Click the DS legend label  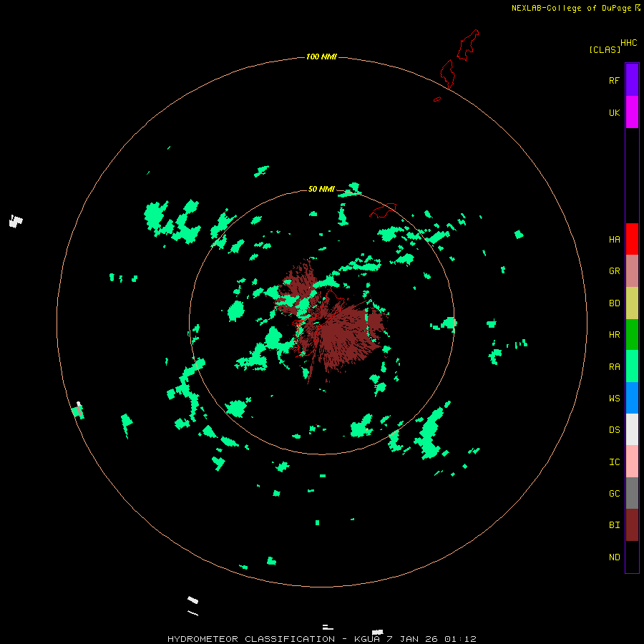pos(614,430)
